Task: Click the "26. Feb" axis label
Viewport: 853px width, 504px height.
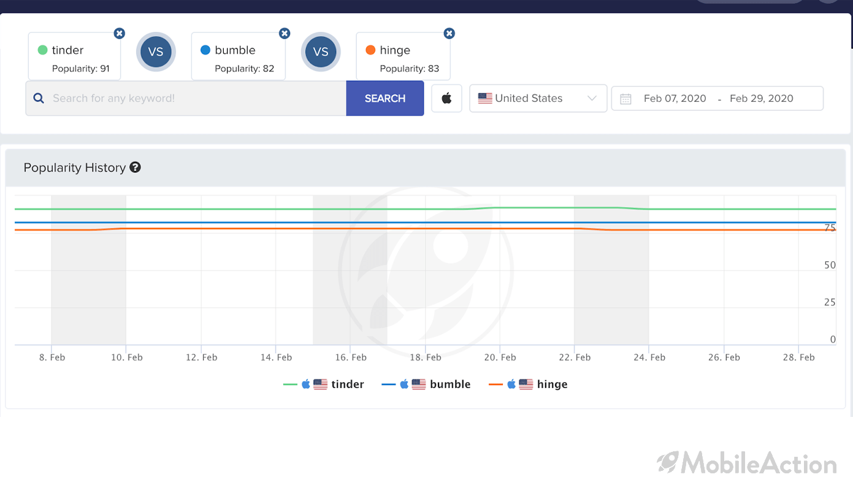Action: tap(724, 357)
